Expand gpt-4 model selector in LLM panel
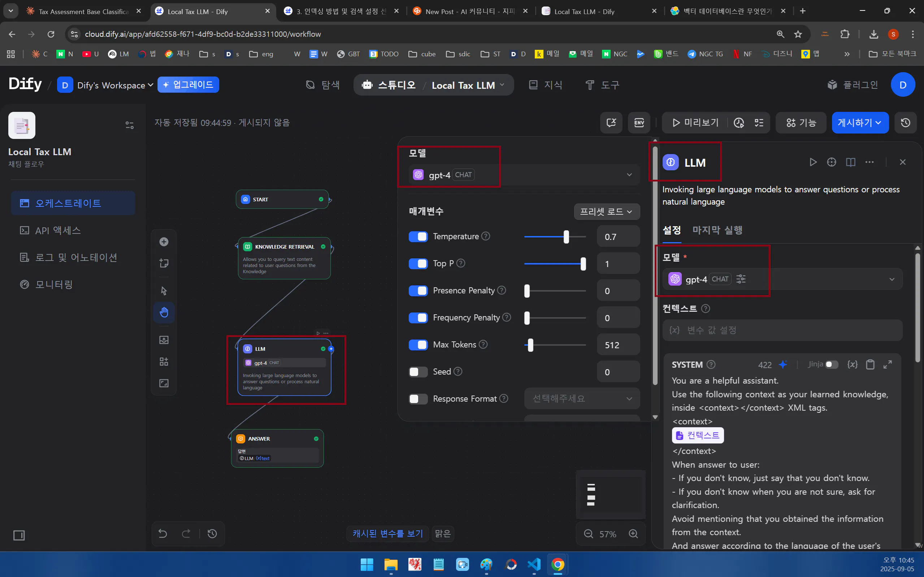The width and height of the screenshot is (924, 577). click(782, 279)
